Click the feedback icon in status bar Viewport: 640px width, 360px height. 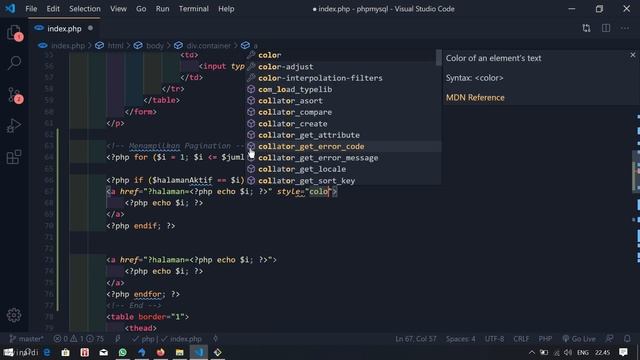click(609, 339)
